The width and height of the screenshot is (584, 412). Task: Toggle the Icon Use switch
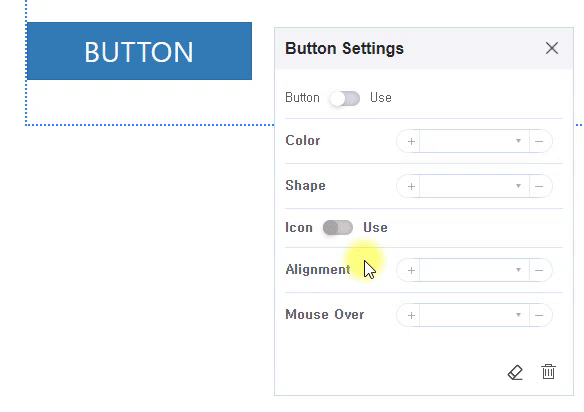coord(338,228)
